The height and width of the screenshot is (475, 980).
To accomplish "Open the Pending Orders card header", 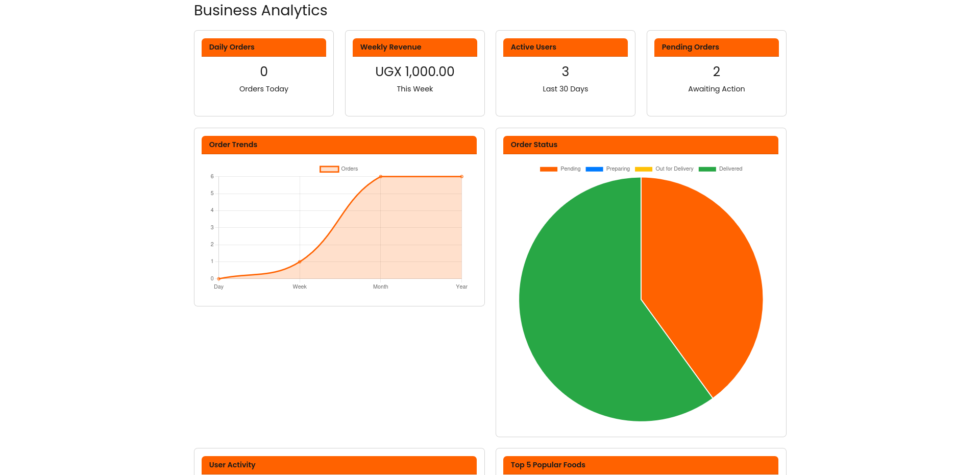I will point(716,47).
